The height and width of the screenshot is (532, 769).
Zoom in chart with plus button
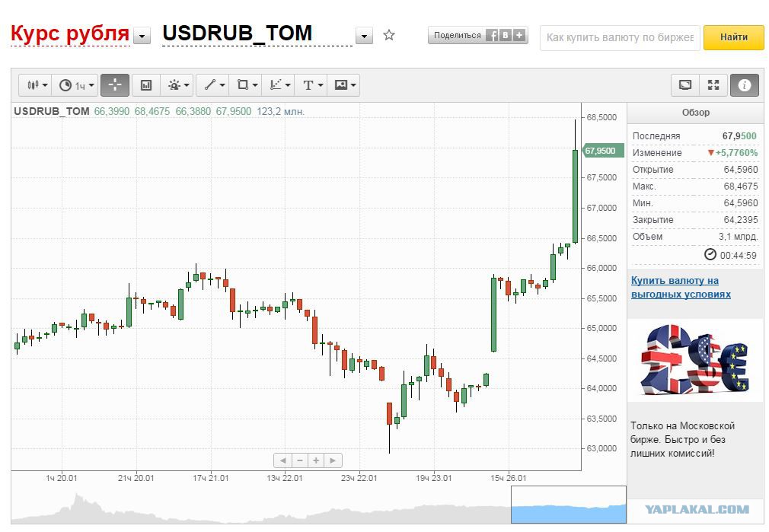coord(316,460)
